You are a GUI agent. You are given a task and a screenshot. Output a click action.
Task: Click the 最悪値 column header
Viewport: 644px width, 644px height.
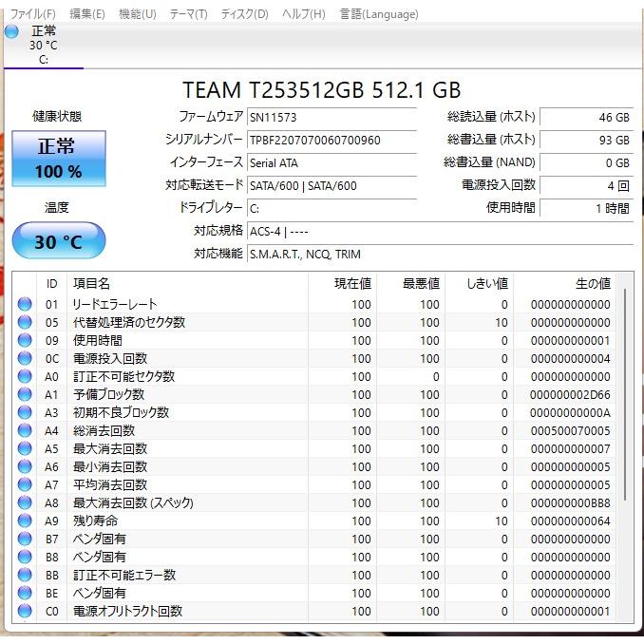pos(411,283)
